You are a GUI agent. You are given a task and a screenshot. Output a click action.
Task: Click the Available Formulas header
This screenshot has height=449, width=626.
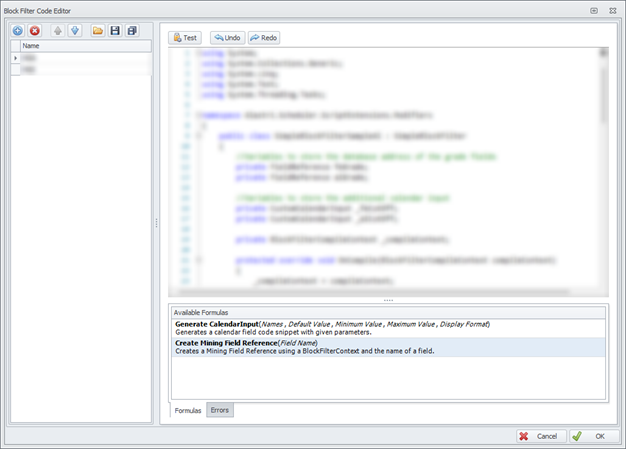pyautogui.click(x=388, y=313)
